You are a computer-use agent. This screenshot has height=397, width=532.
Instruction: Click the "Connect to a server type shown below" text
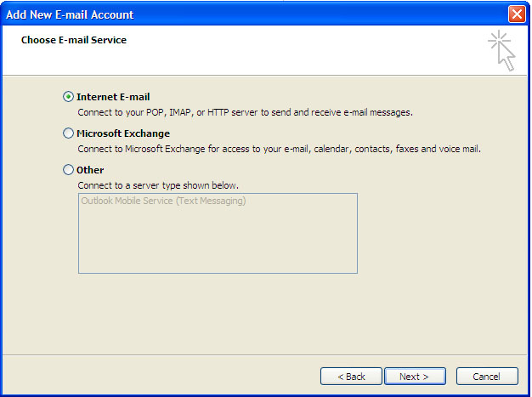pyautogui.click(x=158, y=185)
